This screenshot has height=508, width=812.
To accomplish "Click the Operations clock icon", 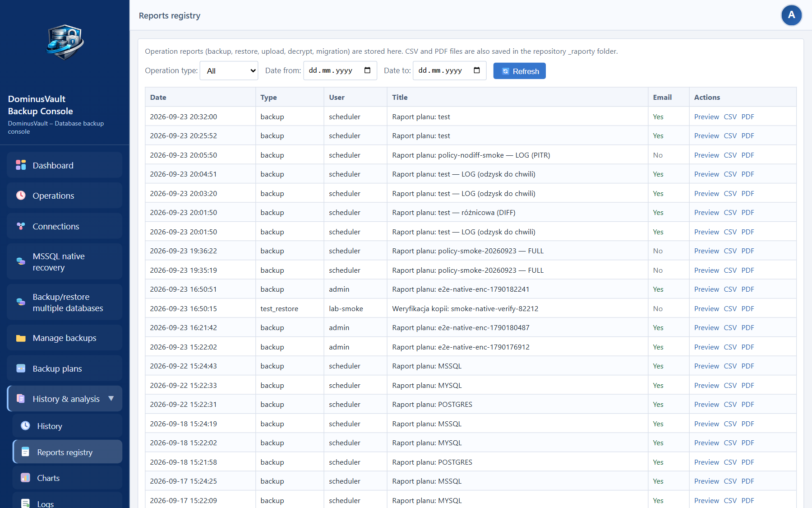I will tap(21, 196).
